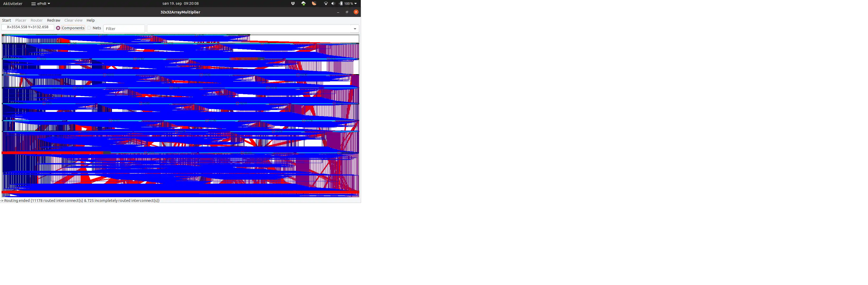
Task: Toggle the Nets radio button
Action: click(x=89, y=28)
